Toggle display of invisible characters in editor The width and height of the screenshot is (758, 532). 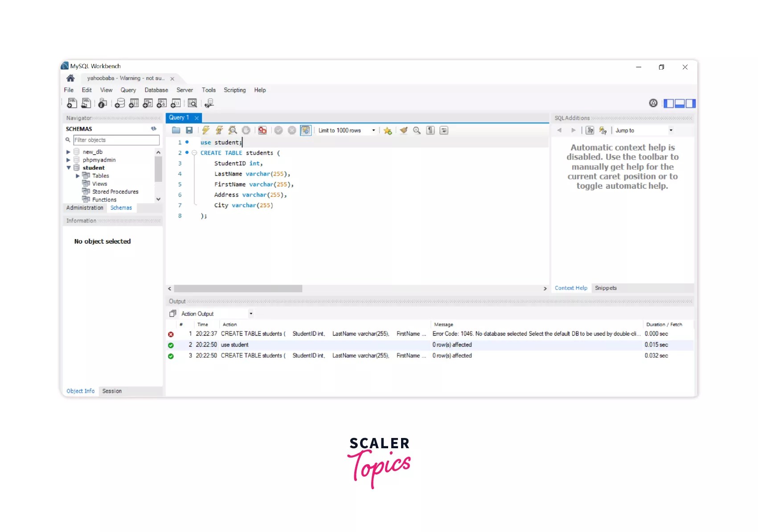pyautogui.click(x=430, y=130)
